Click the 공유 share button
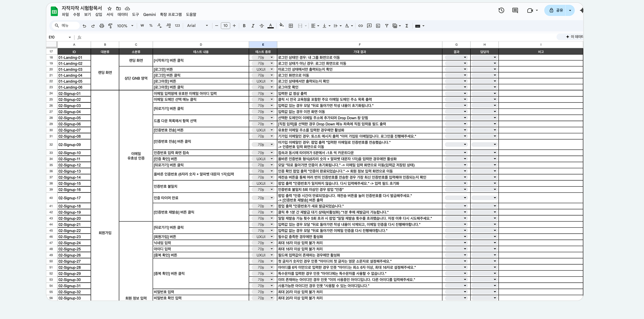Screen dimensions: 644x319 pos(556,10)
